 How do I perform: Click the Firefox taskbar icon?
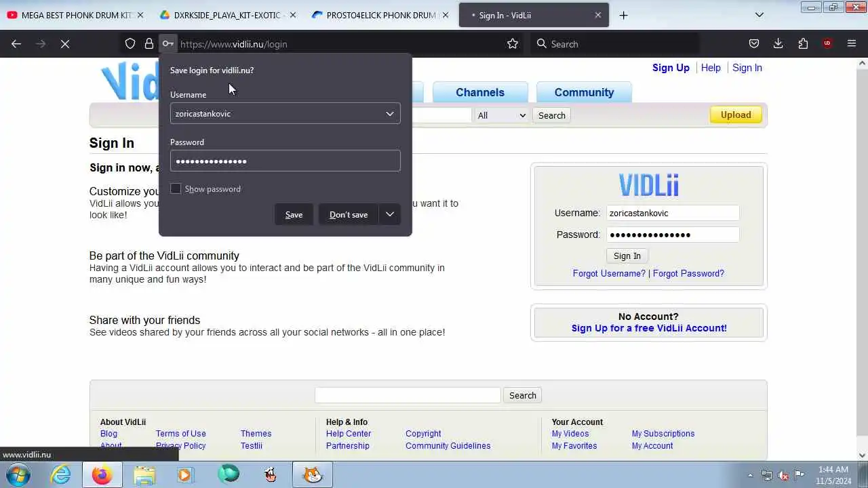(x=102, y=475)
